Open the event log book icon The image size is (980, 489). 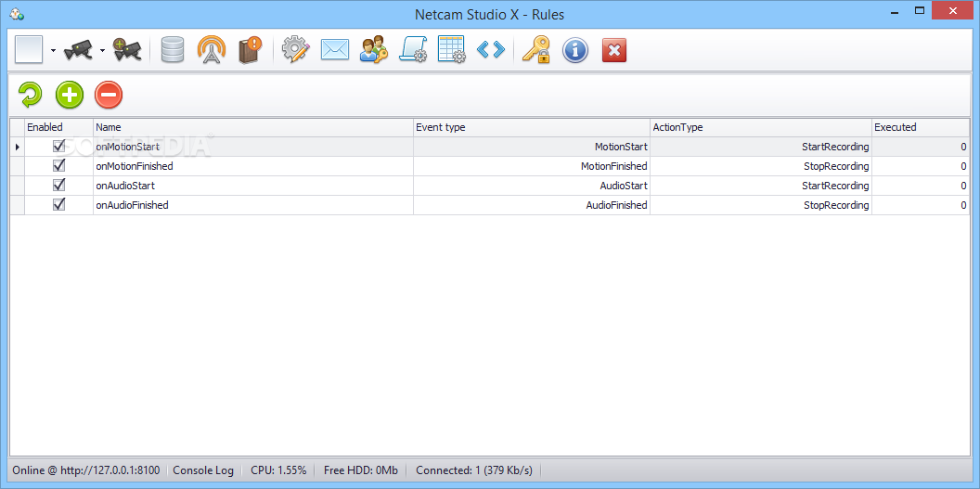(x=250, y=50)
